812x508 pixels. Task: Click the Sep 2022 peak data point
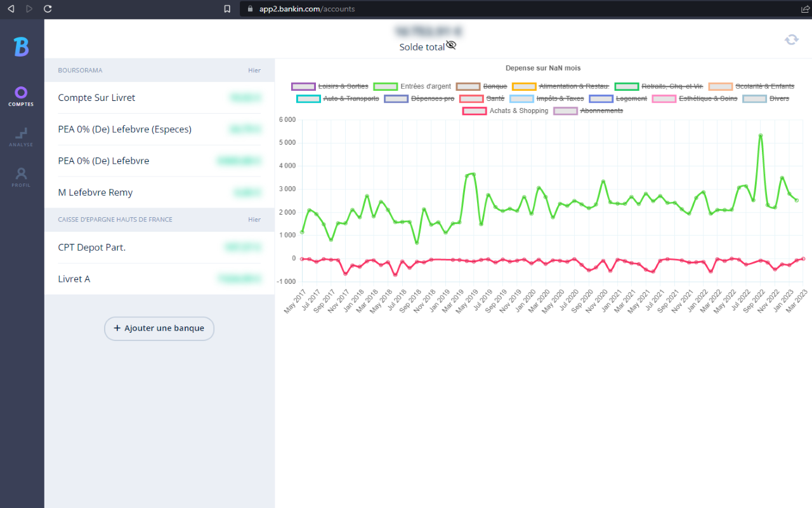[x=760, y=135]
